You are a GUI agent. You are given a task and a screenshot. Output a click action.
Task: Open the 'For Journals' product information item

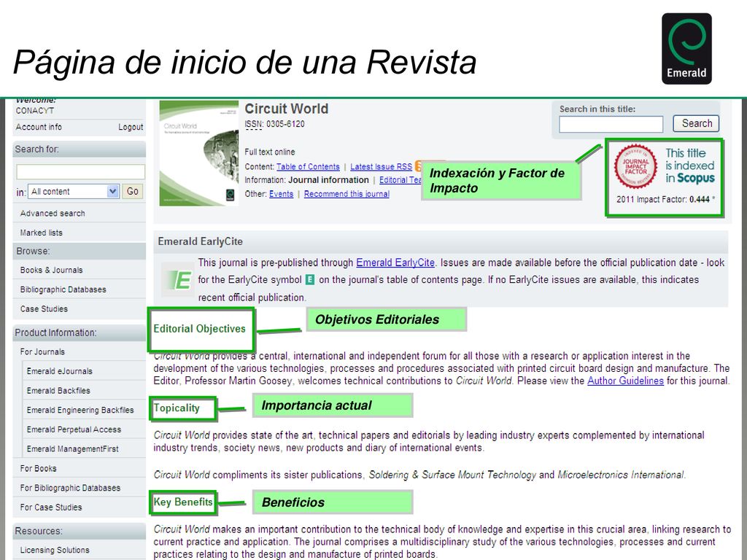point(42,352)
